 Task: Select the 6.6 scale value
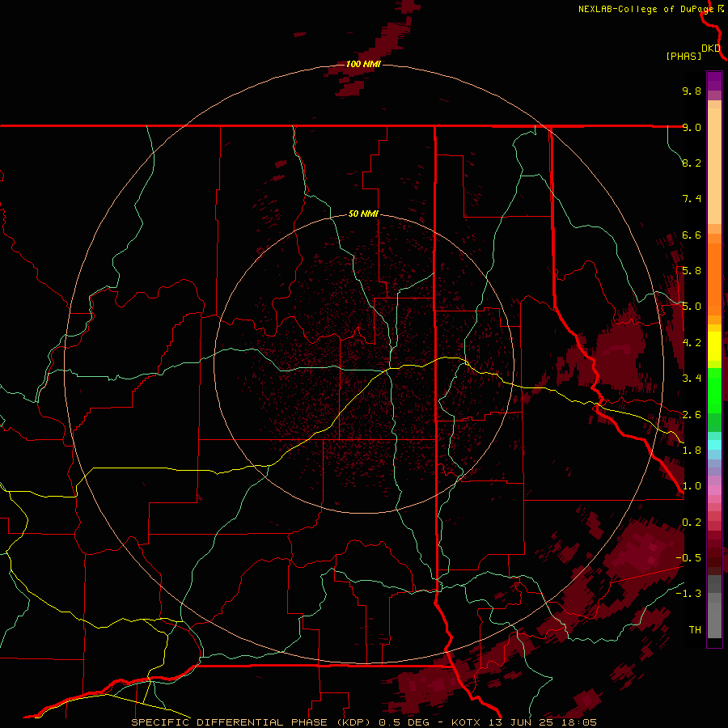tap(692, 235)
